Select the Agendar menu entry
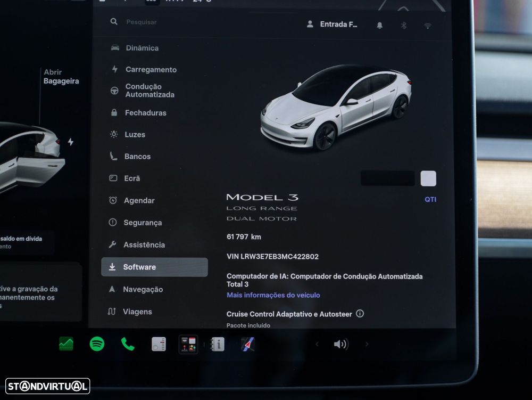532x400 pixels. coord(132,201)
